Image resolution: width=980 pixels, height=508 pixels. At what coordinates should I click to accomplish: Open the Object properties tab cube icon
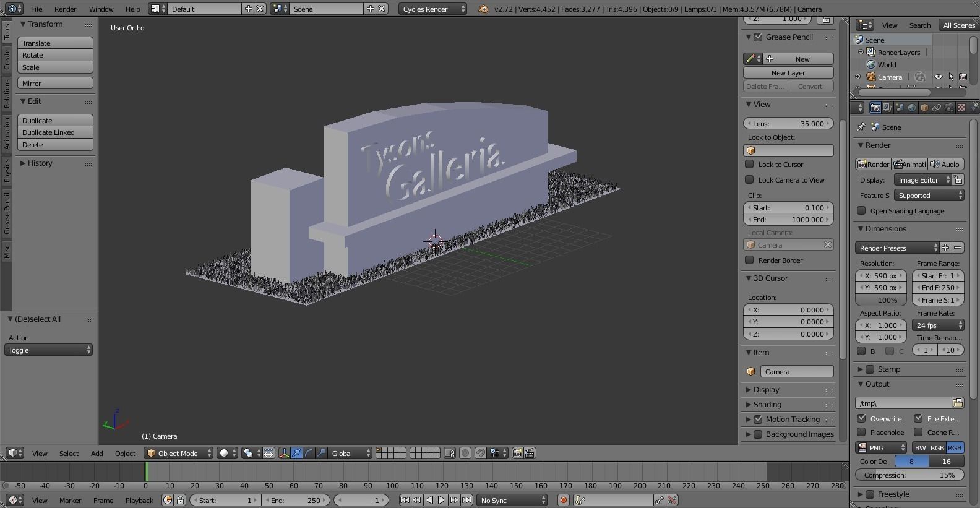(x=924, y=108)
